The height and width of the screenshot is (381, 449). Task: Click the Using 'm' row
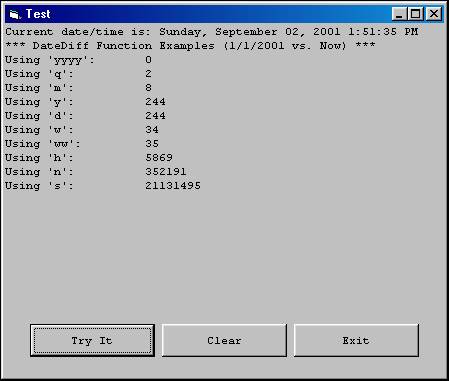tap(78, 88)
